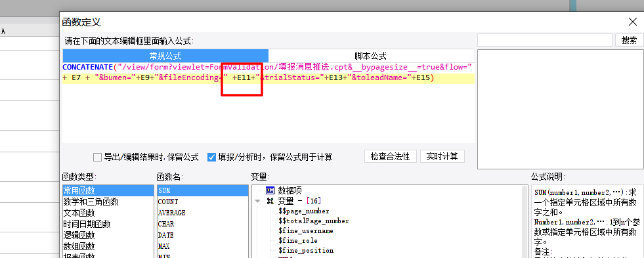Image resolution: width=644 pixels, height=258 pixels.
Task: Select $fine_position variable
Action: coord(305,250)
